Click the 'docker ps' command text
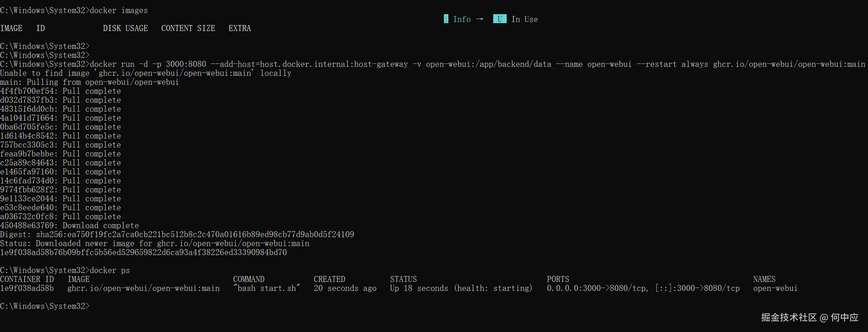The height and width of the screenshot is (332, 868). (x=110, y=270)
